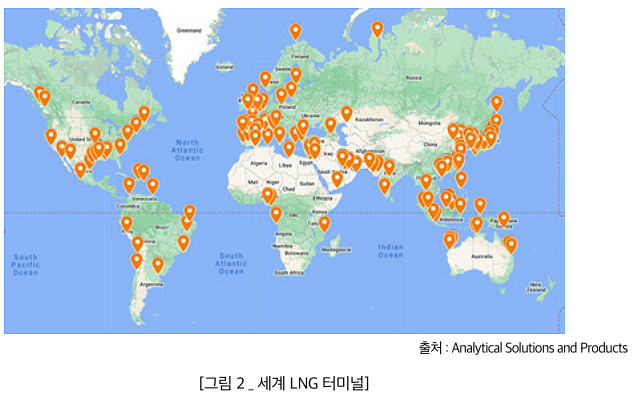Click the pin above the Argentina label
Viewport: 635px width, 397px height.
point(158,266)
